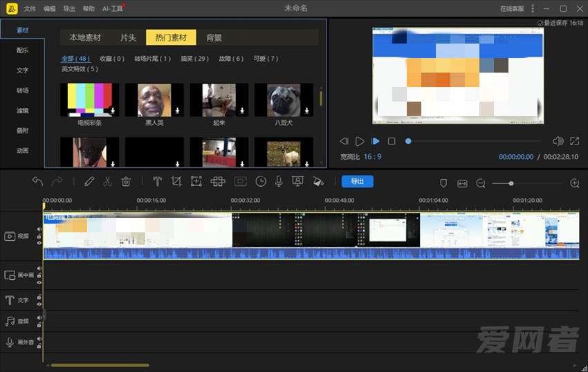588x372 pixels.
Task: Select the 八哥犬 pug thumbnail
Action: click(284, 101)
